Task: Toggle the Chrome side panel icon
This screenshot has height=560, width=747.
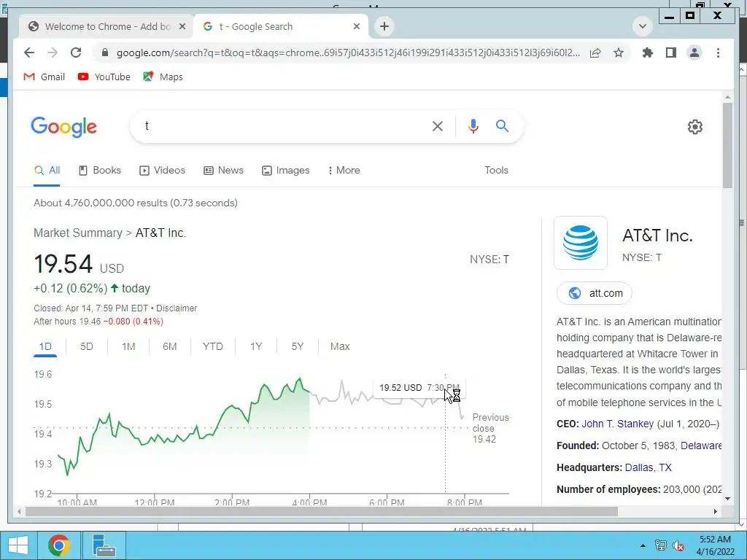Action: pyautogui.click(x=671, y=52)
